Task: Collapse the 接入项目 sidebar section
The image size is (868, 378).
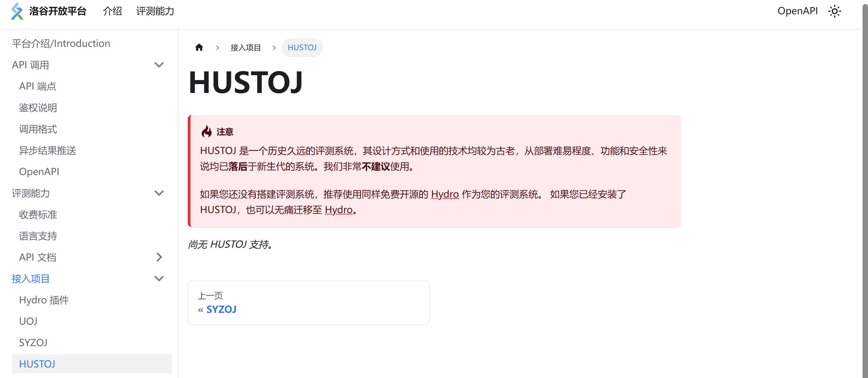Action: 159,279
